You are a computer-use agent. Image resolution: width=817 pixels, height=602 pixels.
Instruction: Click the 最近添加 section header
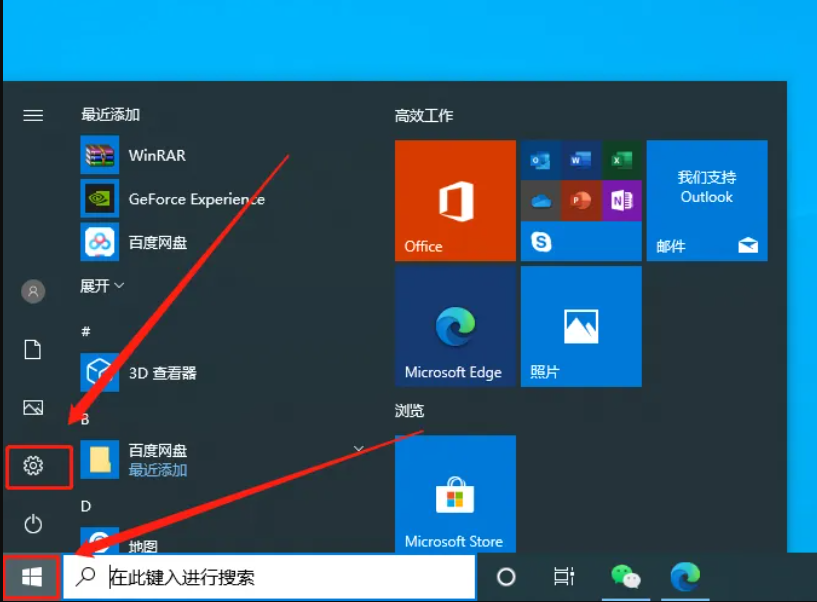tap(110, 114)
